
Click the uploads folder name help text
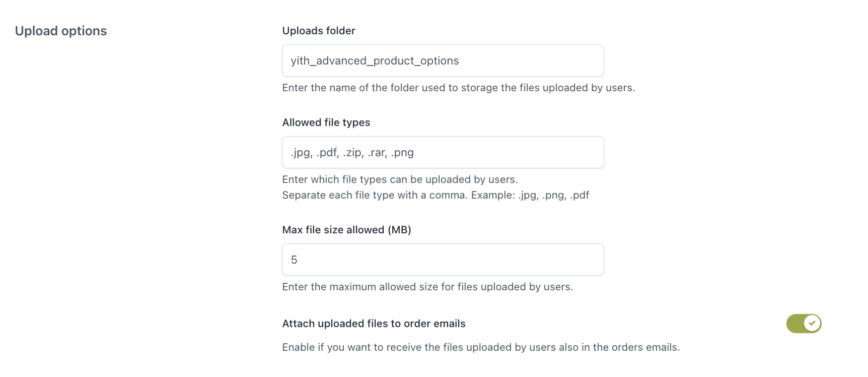point(458,88)
